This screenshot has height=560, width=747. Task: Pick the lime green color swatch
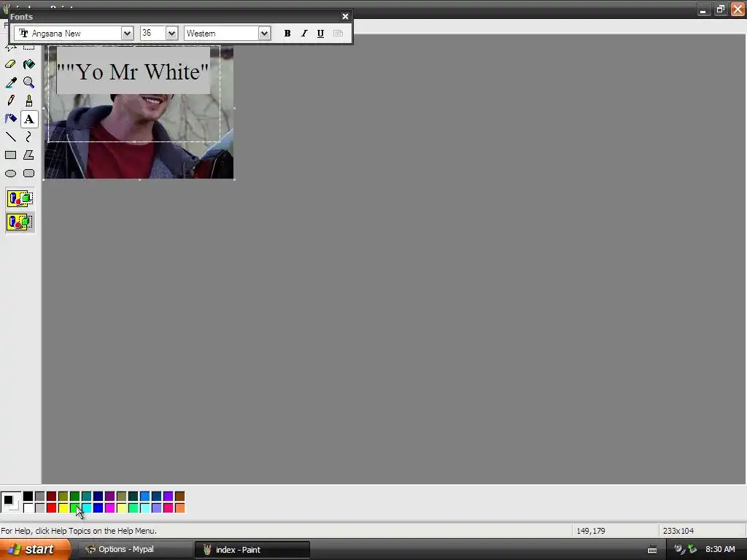75,508
